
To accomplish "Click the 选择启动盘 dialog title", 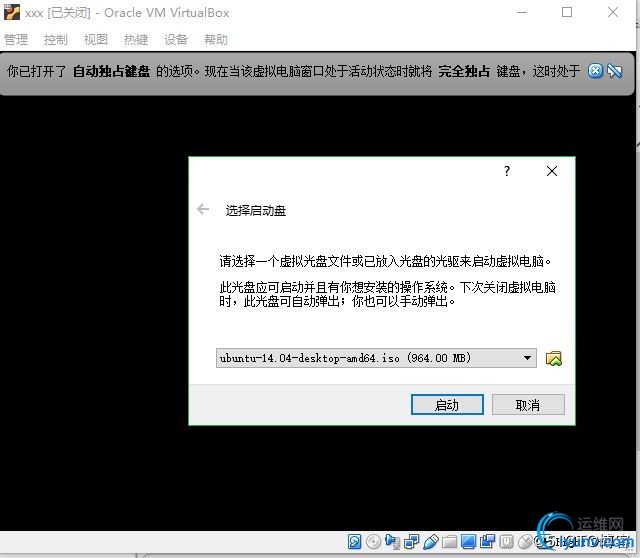I will pos(256,211).
